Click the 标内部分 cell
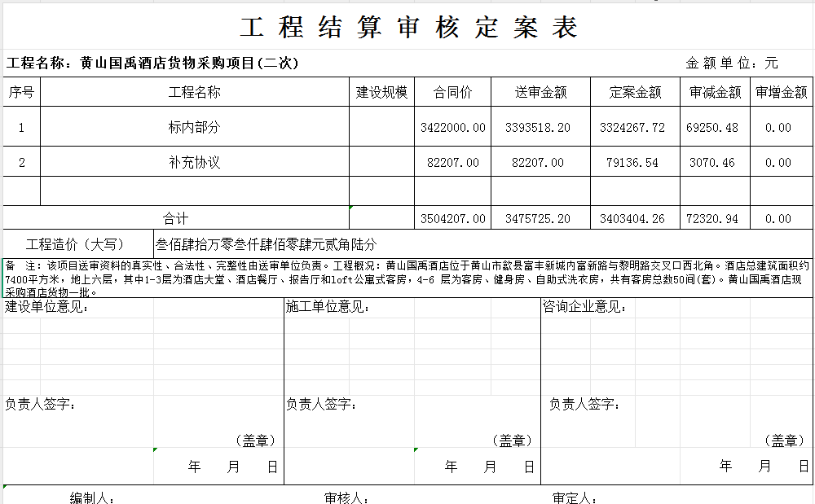Image resolution: width=815 pixels, height=504 pixels. coord(194,127)
